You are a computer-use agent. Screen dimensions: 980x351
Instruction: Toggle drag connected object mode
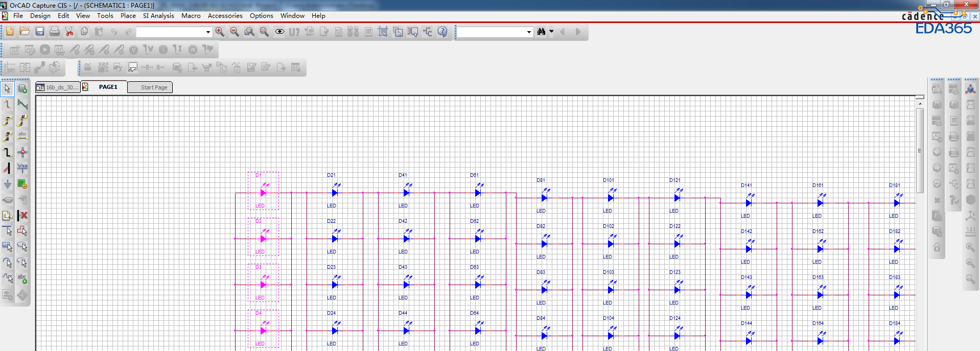click(x=413, y=32)
